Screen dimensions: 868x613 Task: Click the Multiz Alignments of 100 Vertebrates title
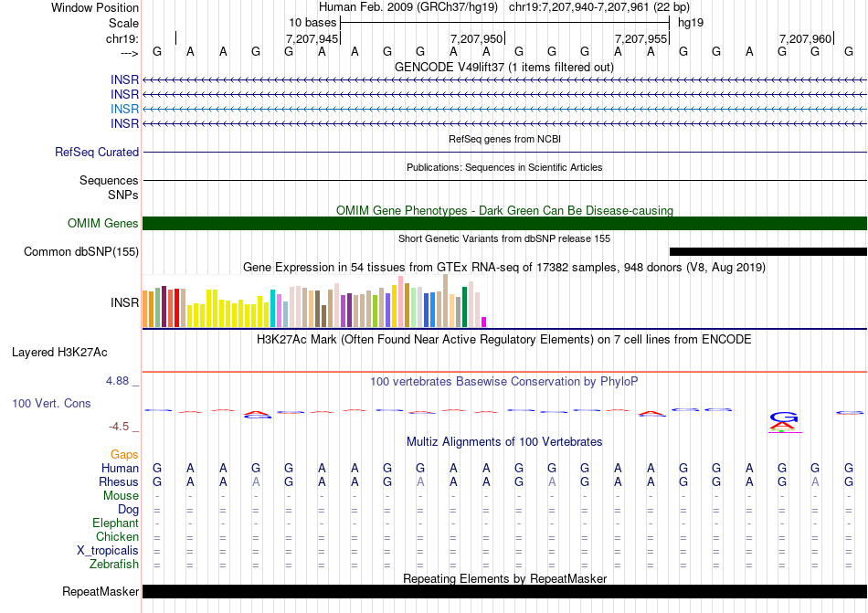[504, 442]
